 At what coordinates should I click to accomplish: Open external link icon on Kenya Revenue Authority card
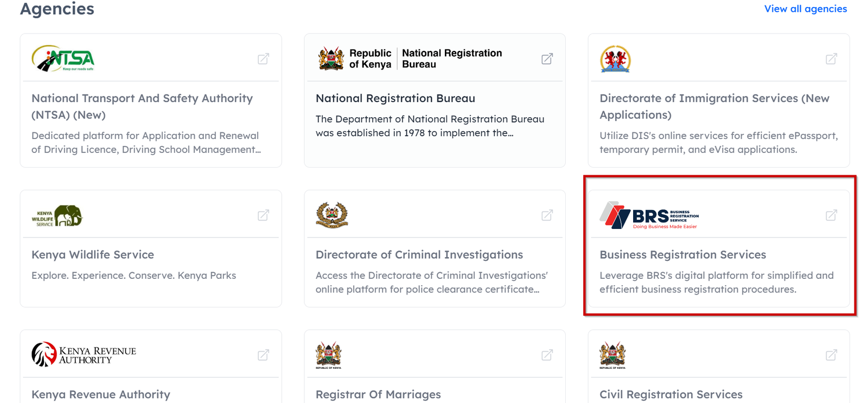[263, 355]
